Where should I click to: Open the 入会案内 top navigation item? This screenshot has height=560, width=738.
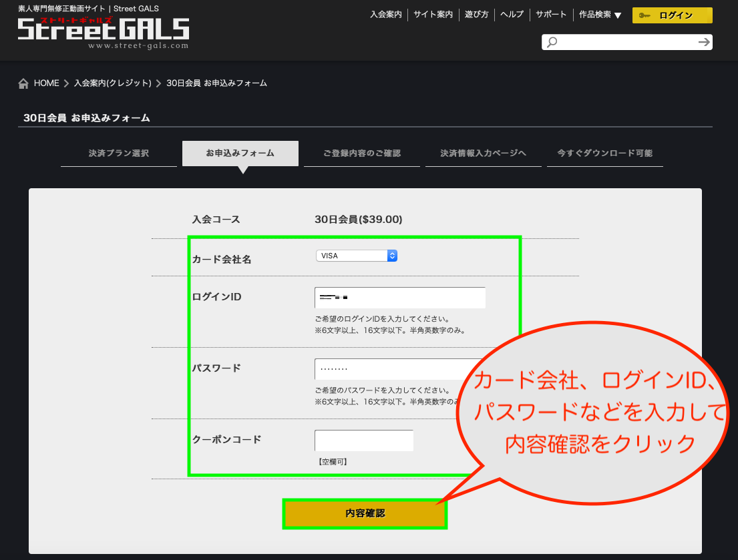click(386, 15)
